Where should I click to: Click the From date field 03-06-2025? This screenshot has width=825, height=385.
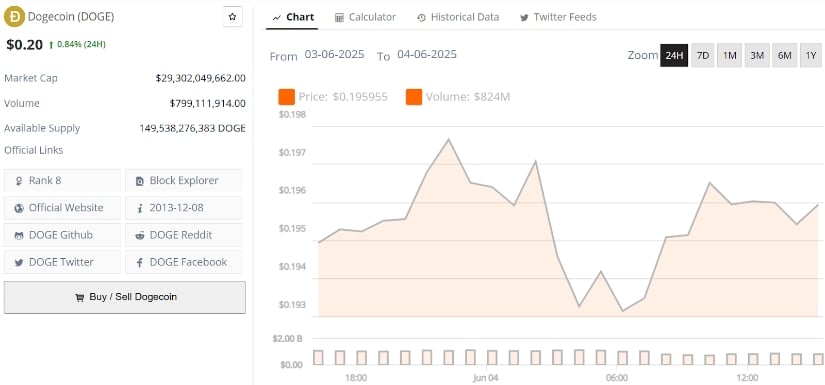pyautogui.click(x=335, y=55)
